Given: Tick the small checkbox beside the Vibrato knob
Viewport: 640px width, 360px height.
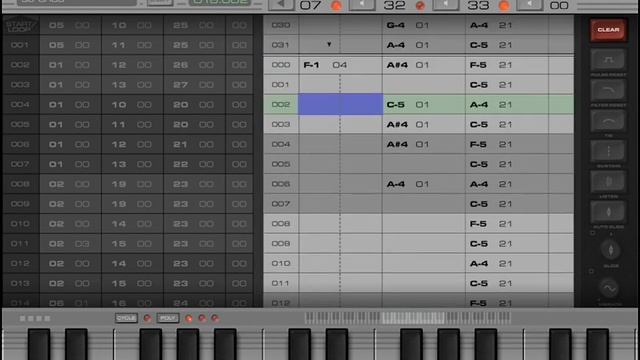Looking at the screenshot, I should point(591,271).
